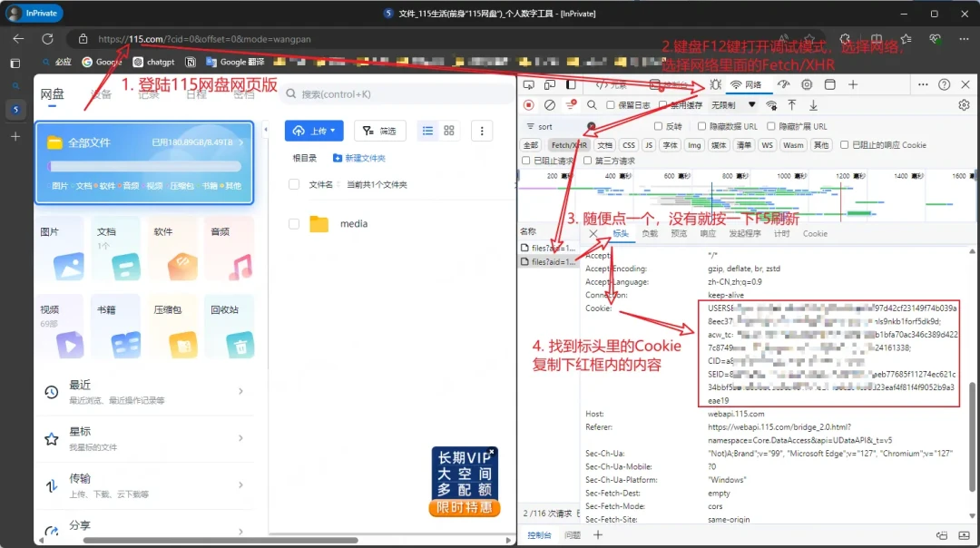Select the Fetch/XHR filter chip
This screenshot has width=980, height=548.
coord(569,145)
